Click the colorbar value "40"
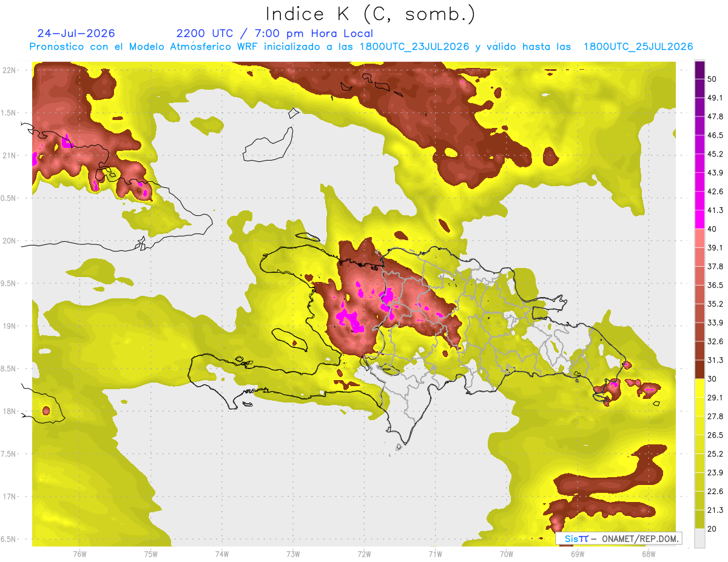The width and height of the screenshot is (728, 562). (x=712, y=229)
